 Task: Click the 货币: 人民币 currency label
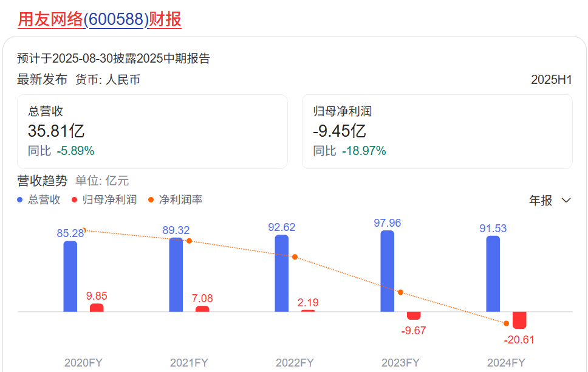tap(108, 80)
